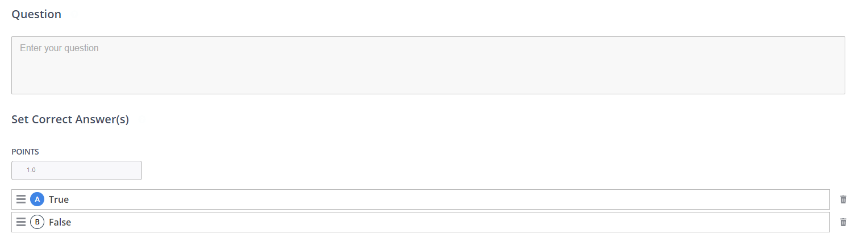
Task: Delete the False answer option
Action: pyautogui.click(x=843, y=222)
